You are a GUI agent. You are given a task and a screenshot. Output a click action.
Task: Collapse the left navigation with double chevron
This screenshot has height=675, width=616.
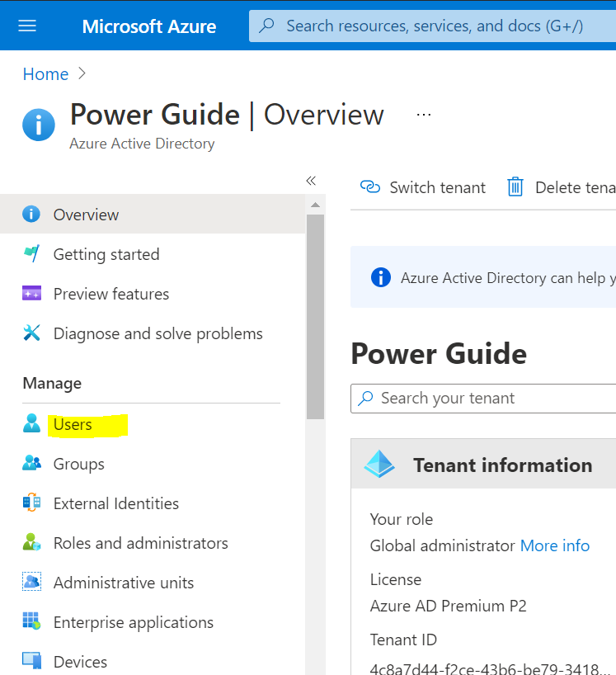click(x=311, y=181)
